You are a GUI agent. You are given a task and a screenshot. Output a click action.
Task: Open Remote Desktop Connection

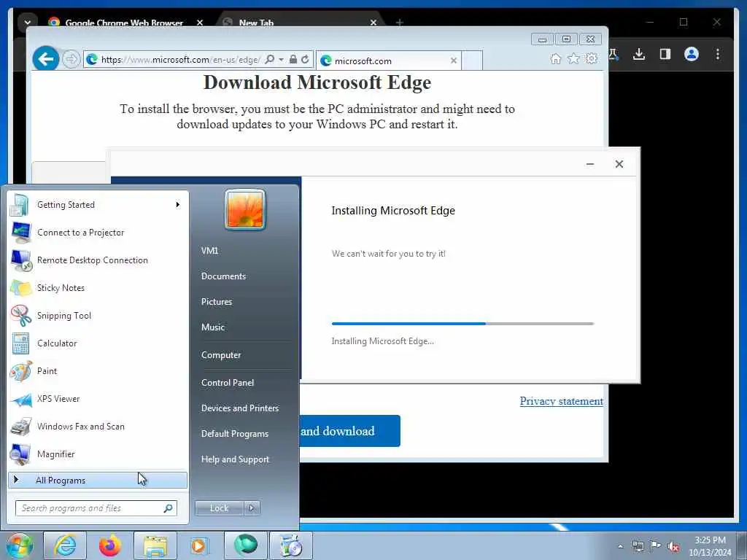pos(98,260)
